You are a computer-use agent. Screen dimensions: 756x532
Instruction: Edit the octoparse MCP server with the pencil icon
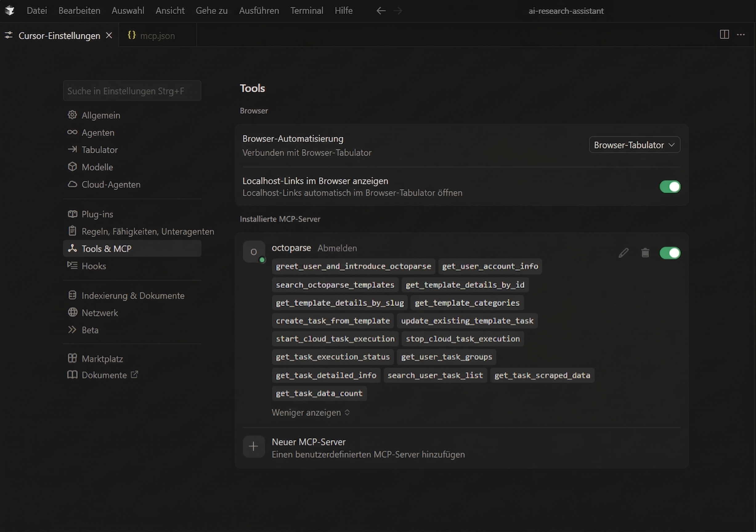pos(623,253)
